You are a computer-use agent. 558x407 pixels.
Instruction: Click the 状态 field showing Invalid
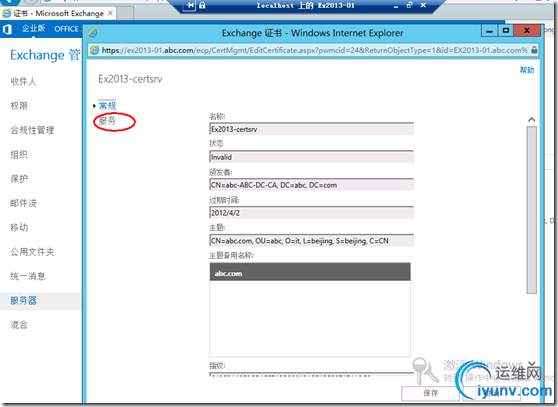click(312, 157)
